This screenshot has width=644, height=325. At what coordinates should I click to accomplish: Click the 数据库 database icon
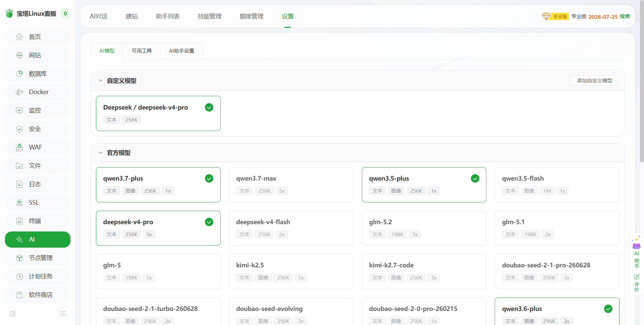(19, 74)
